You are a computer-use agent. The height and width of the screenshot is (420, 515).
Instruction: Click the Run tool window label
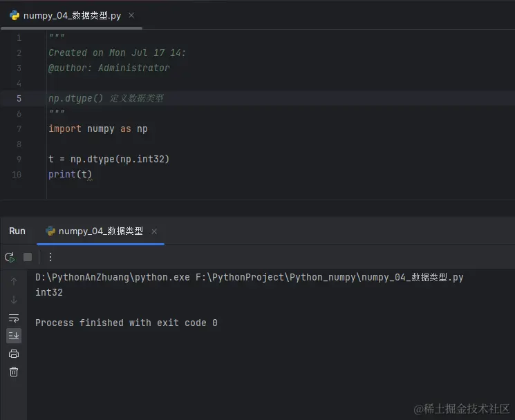(x=17, y=231)
